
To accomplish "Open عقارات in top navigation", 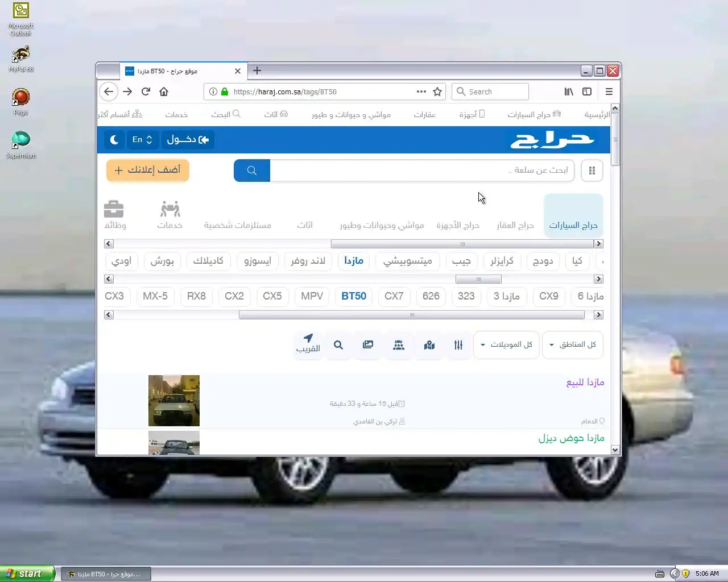I will click(424, 114).
